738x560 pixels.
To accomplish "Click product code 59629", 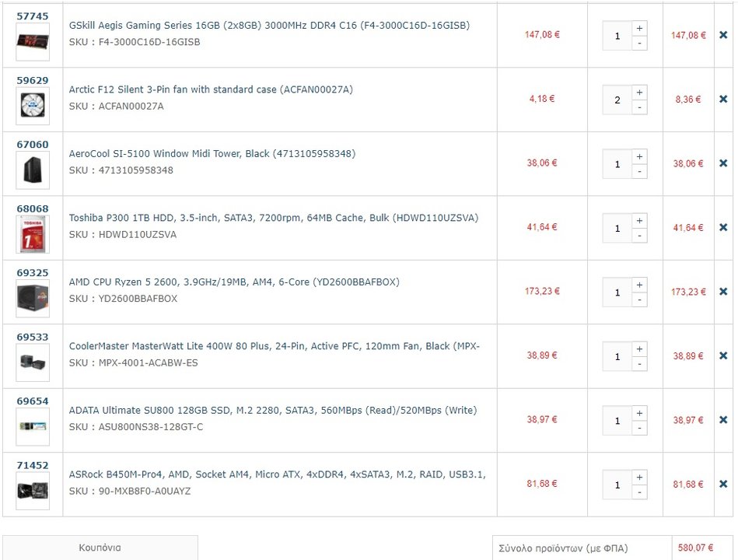I will [33, 80].
